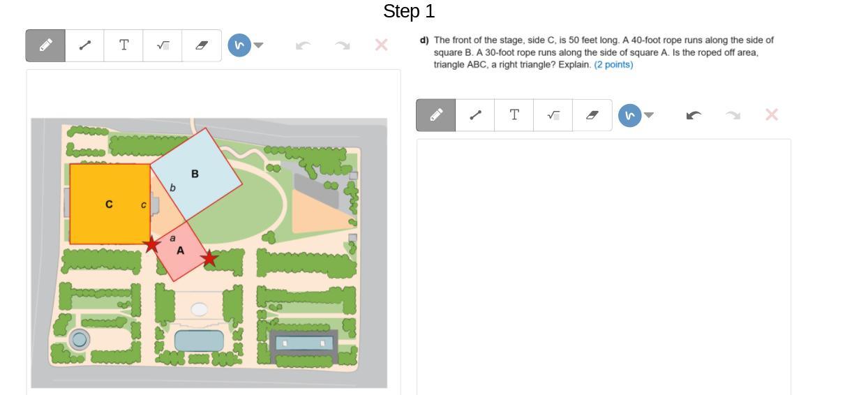The width and height of the screenshot is (868, 395).
Task: Activate the text tool in the right toolbar
Action: pyautogui.click(x=514, y=115)
